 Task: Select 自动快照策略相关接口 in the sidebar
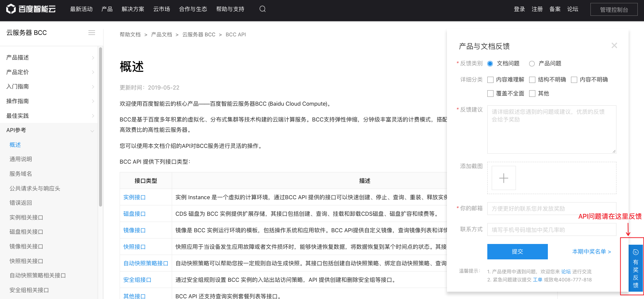tap(38, 276)
